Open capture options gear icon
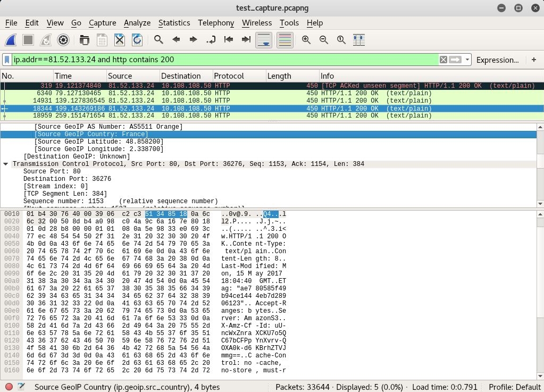The width and height of the screenshot is (544, 392). click(63, 40)
